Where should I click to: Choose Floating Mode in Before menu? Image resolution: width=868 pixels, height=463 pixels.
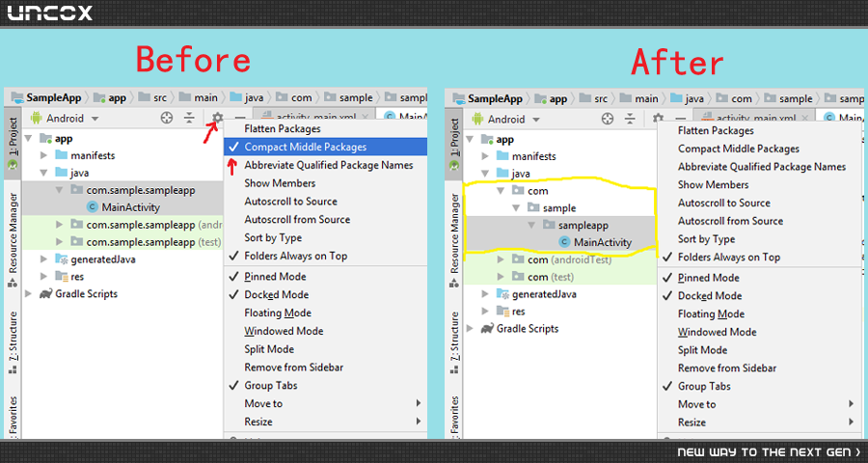pyautogui.click(x=326, y=313)
